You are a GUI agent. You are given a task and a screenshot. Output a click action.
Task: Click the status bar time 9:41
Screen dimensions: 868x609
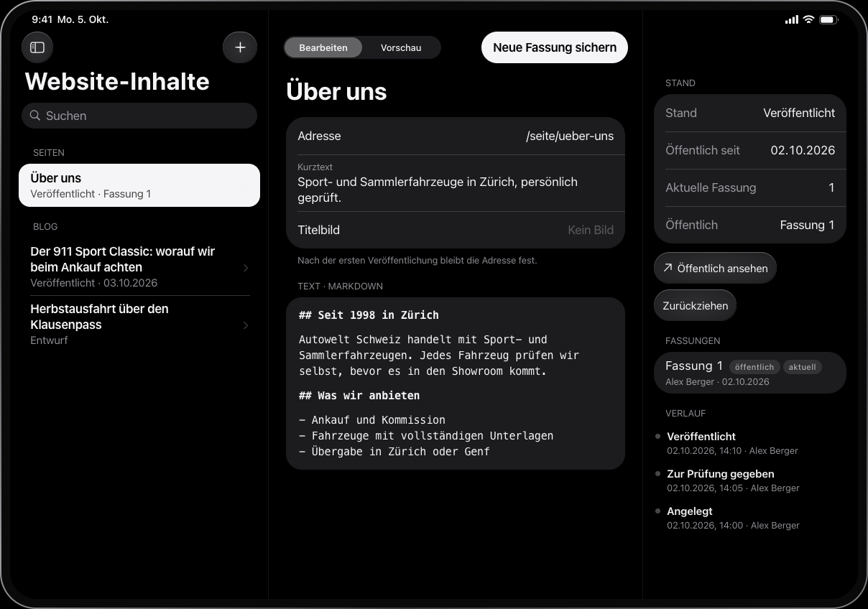point(42,19)
